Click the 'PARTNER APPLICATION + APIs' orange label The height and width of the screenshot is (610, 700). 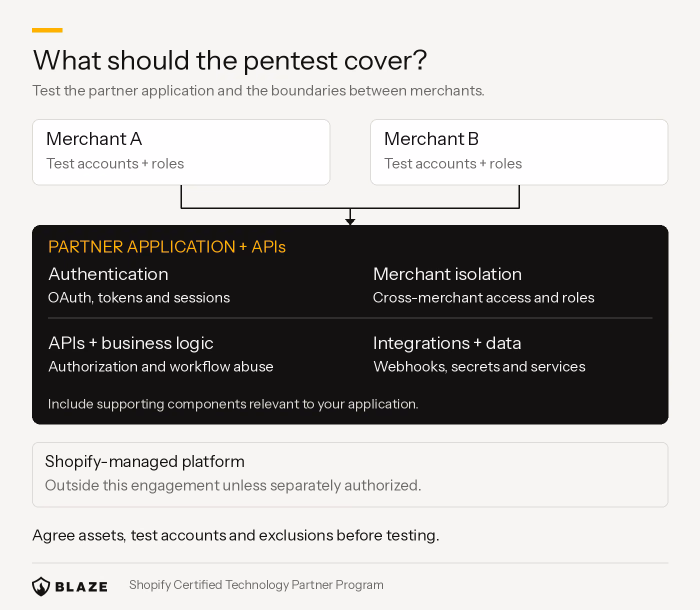(x=167, y=246)
